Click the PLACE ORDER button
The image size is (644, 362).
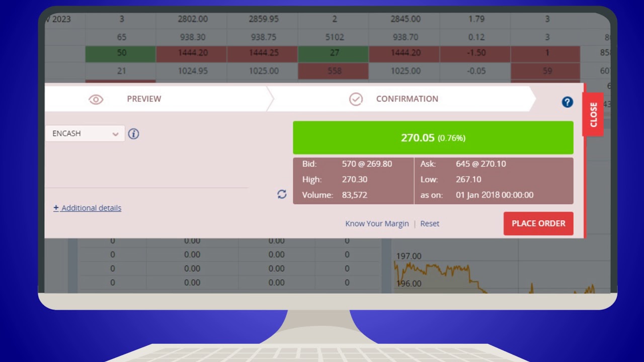tap(538, 223)
